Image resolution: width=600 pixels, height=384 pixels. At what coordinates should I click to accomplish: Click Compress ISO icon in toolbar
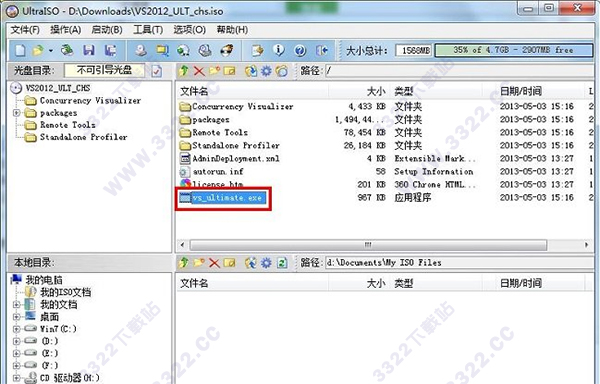tap(162, 50)
